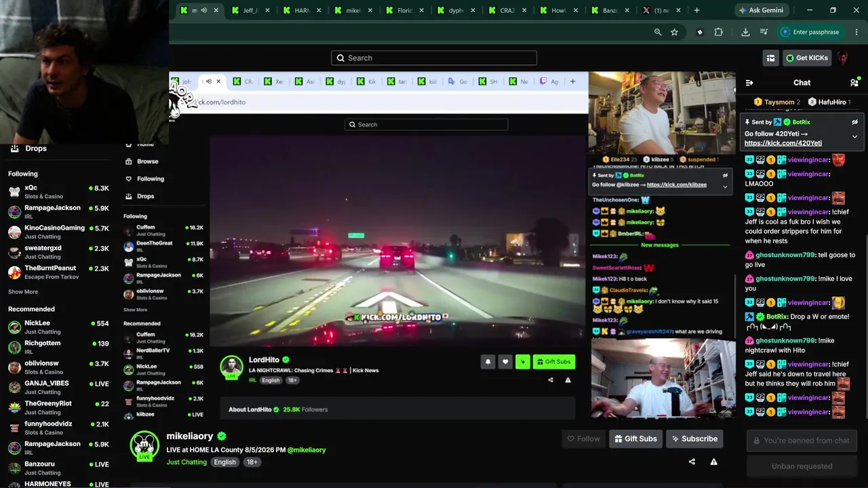Click the 'You're banned from chat' input box
This screenshot has height=488, width=868.
[802, 441]
